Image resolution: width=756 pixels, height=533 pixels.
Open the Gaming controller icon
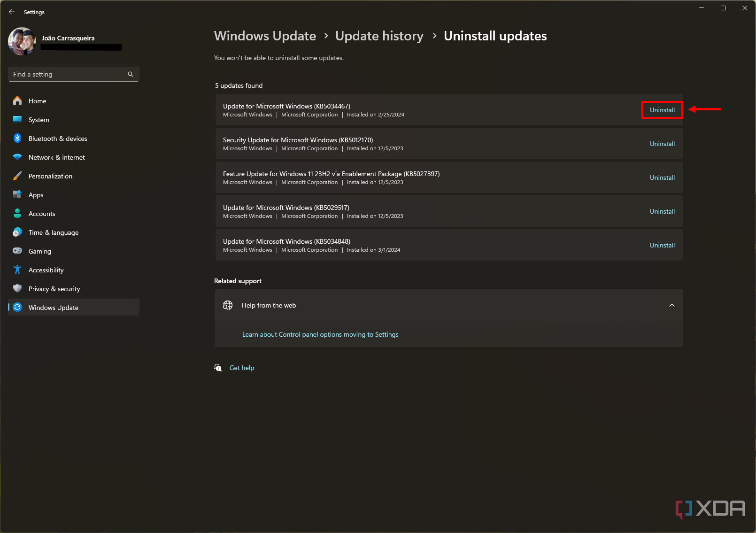click(x=17, y=251)
